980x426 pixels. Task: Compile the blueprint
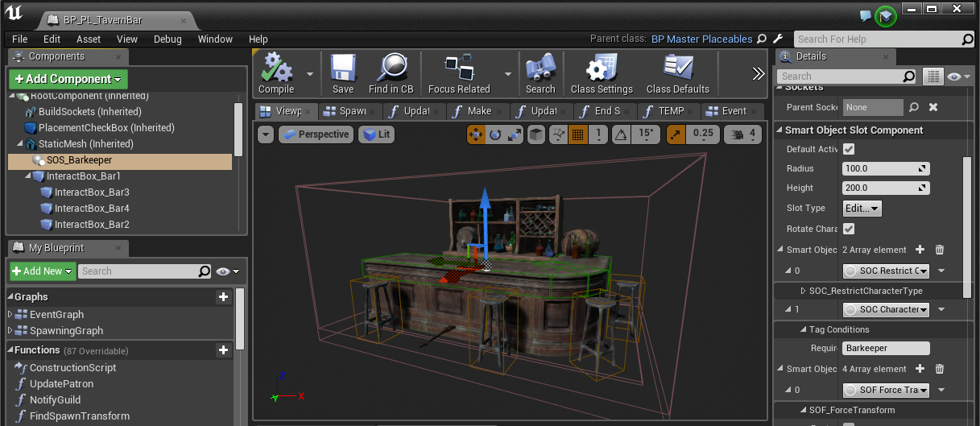pyautogui.click(x=276, y=73)
